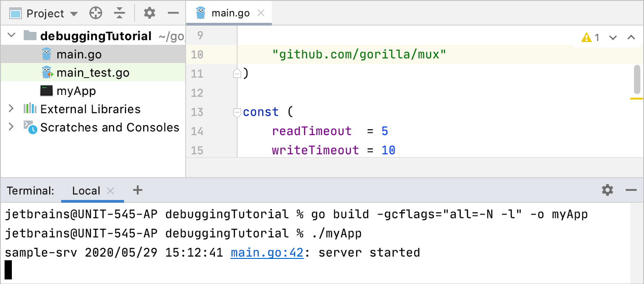Jump to previous problem with up chevron icon
This screenshot has width=644, height=284.
point(631,37)
